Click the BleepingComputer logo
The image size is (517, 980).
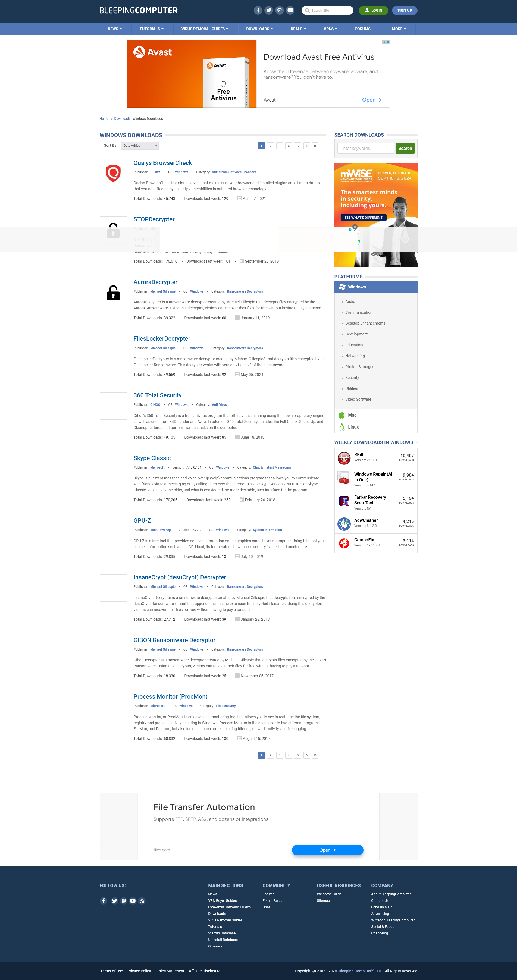tap(139, 10)
